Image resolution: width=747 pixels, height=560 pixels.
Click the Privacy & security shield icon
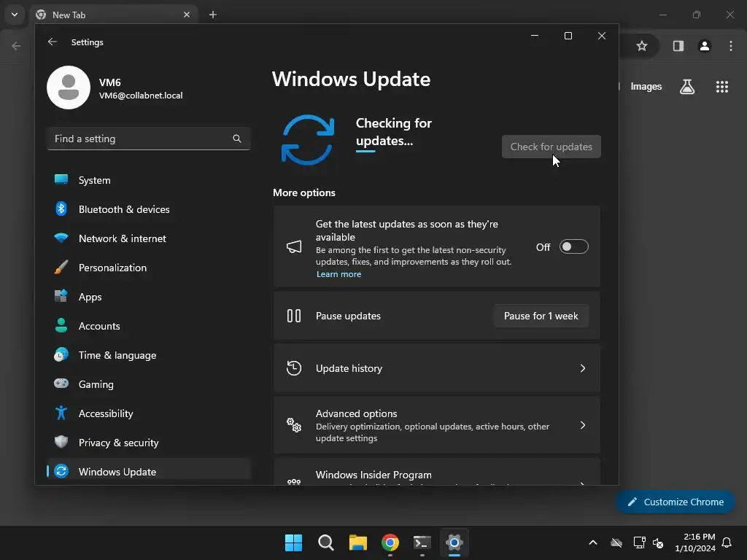[x=61, y=442]
